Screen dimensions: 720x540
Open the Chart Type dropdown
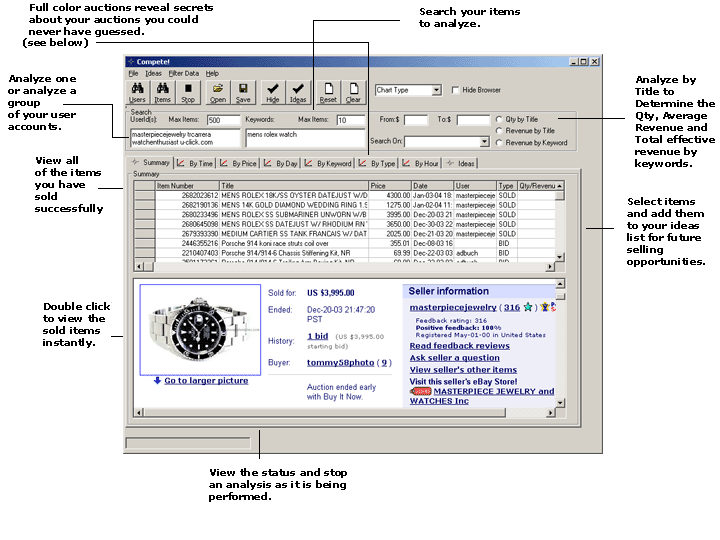(x=436, y=90)
